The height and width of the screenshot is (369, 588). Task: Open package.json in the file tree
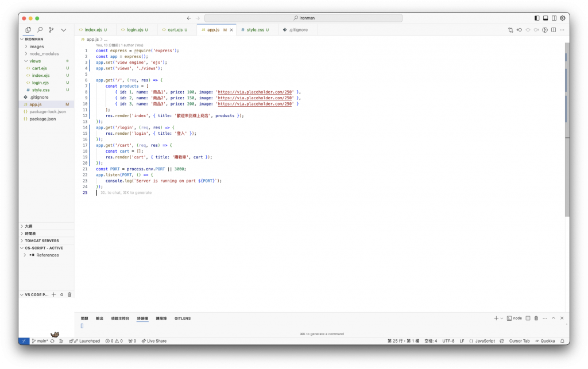(x=46, y=119)
